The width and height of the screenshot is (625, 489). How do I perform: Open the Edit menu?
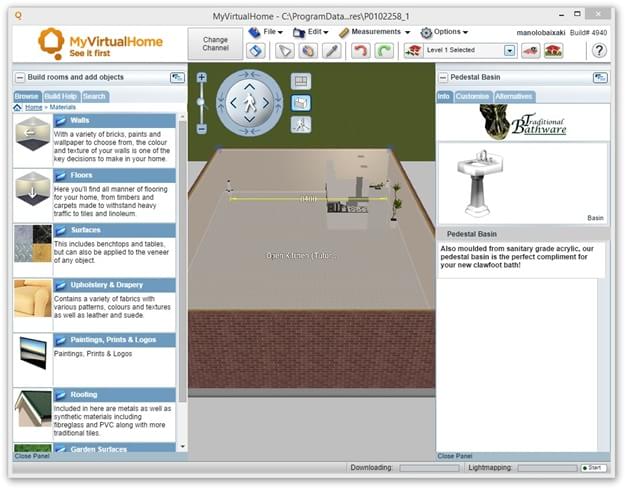click(x=311, y=32)
